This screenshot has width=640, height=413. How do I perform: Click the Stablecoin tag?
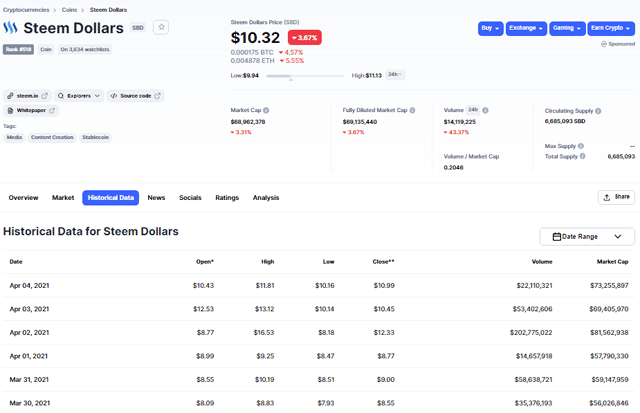point(96,138)
